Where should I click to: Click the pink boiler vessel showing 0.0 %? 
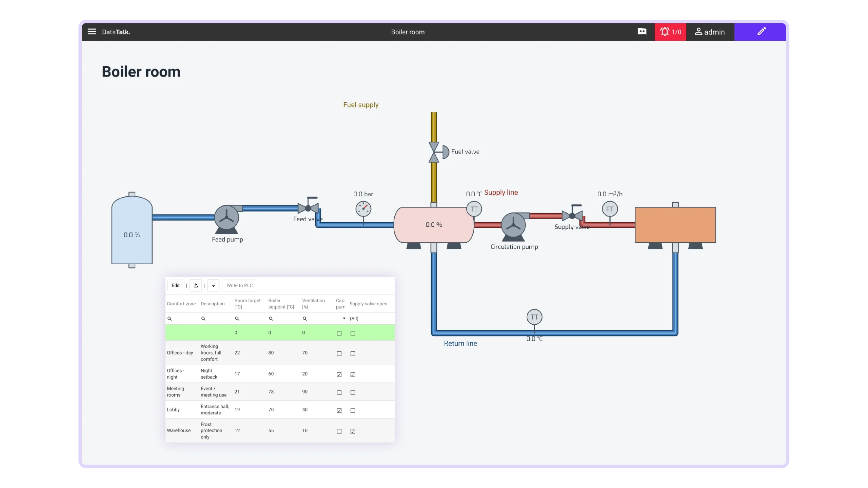click(434, 225)
